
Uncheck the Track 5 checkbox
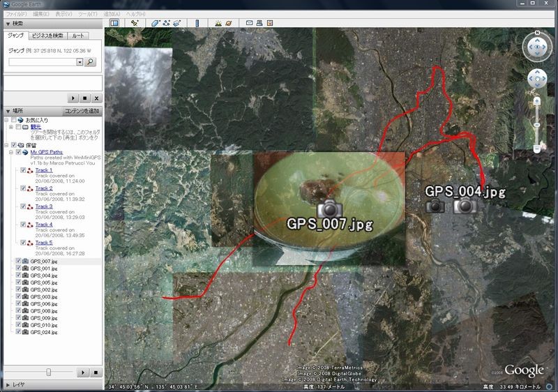coord(23,242)
